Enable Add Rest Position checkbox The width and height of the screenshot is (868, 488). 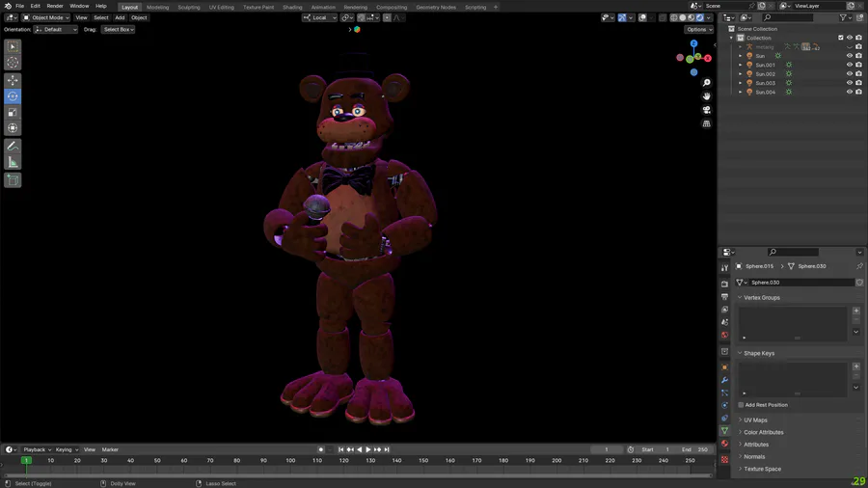(742, 405)
